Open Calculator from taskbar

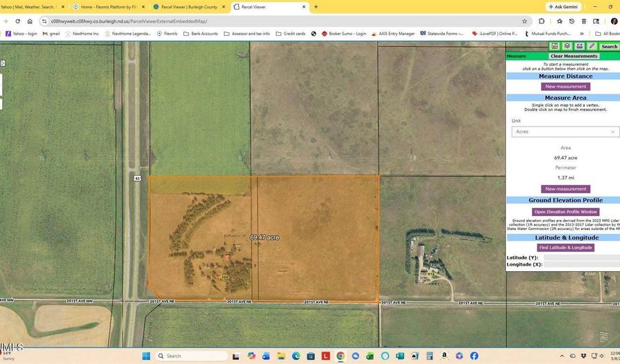[429, 356]
